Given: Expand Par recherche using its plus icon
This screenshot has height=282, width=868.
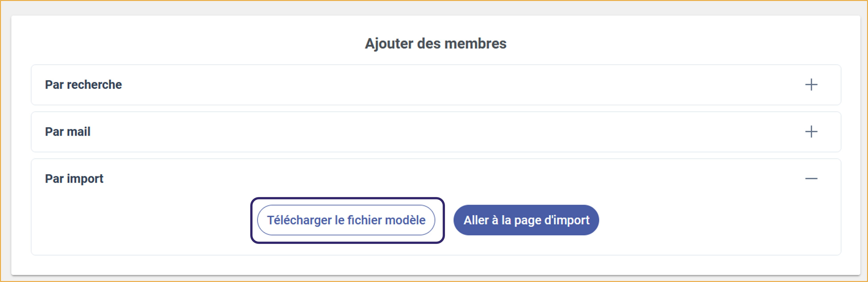Looking at the screenshot, I should 811,84.
